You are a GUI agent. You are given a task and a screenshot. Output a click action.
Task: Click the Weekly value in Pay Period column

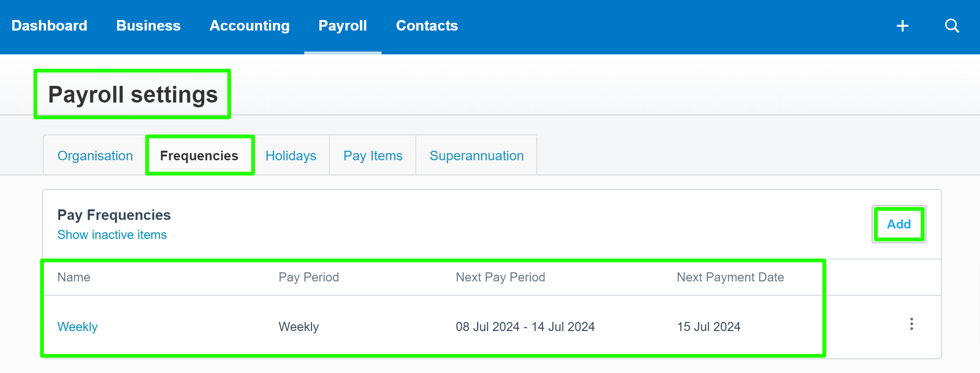298,327
